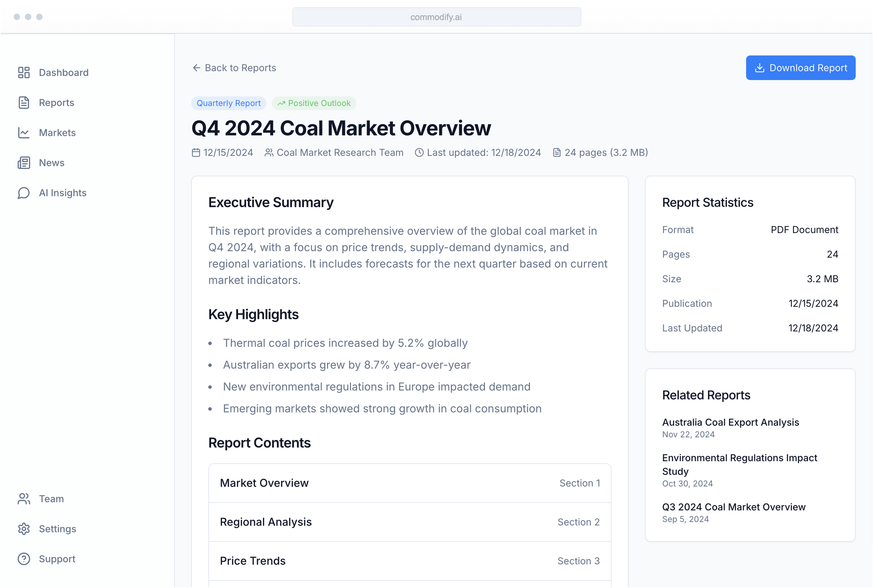The image size is (873, 588).
Task: Open Environmental Regulations Impact Study report
Action: tap(739, 464)
